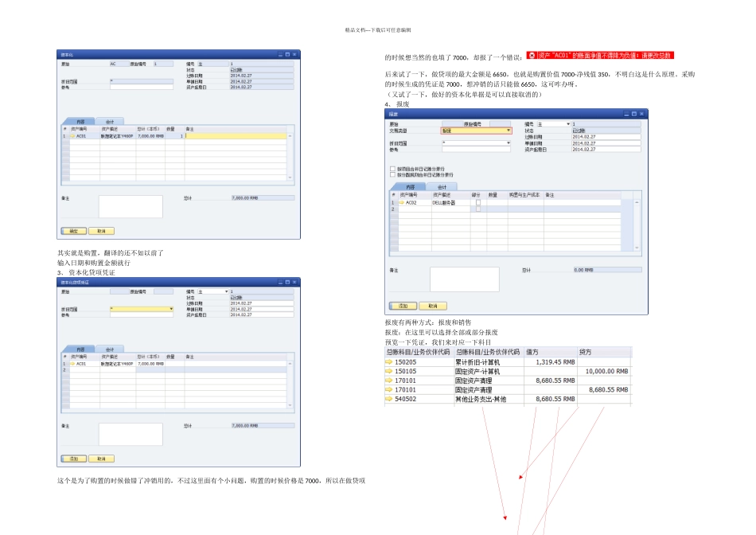Click the 取消 button in 报废 window

(x=433, y=306)
